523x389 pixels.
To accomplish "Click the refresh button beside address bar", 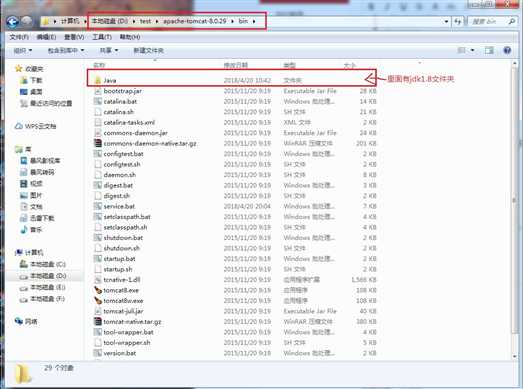I will (x=458, y=22).
